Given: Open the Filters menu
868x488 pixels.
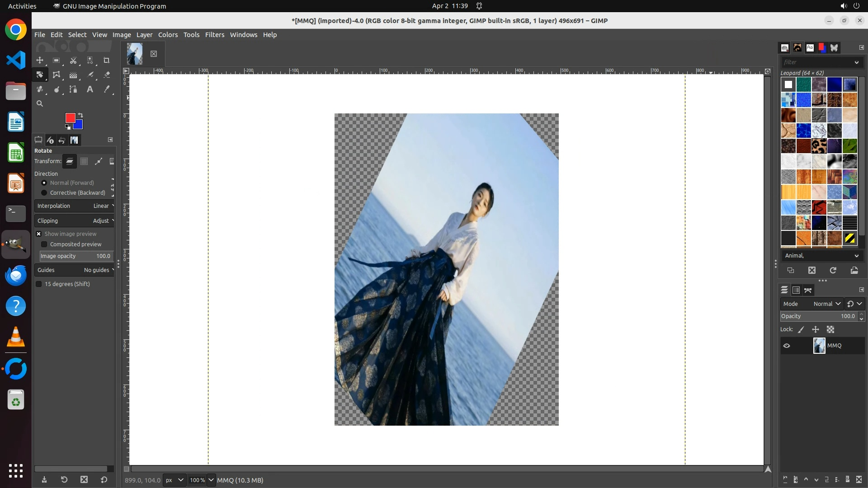Looking at the screenshot, I should (x=214, y=35).
